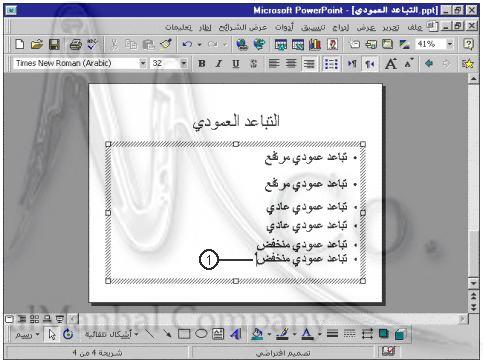Click the Increase Font Size icon
Screen dimensions: 483x363
(x=391, y=64)
